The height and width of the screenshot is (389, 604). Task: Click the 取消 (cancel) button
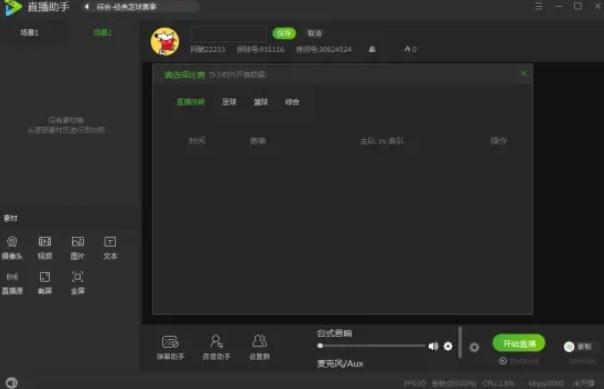[314, 33]
